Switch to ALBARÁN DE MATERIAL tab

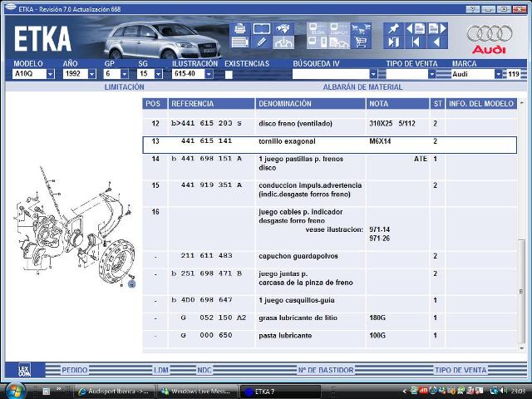pos(362,86)
